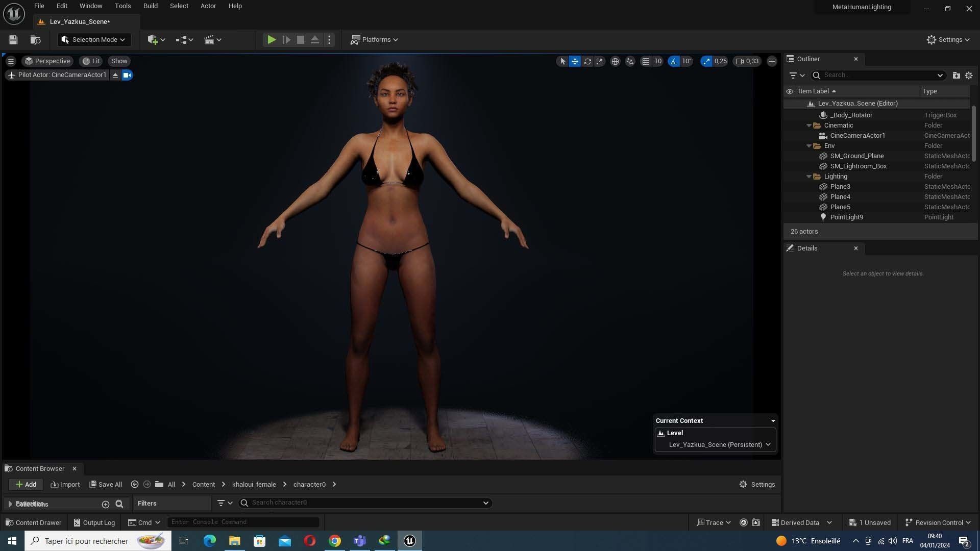Click the Eject from pawn button
Screen dimensions: 980x551
coord(315,40)
